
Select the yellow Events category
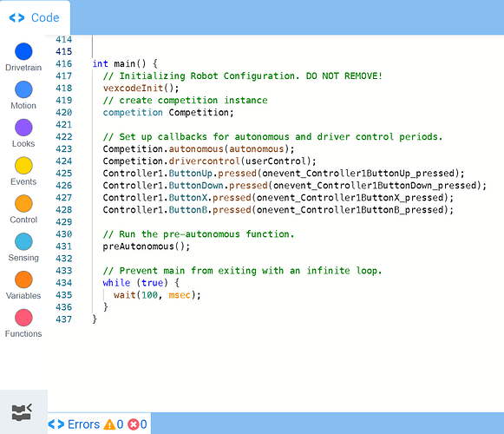[x=23, y=166]
